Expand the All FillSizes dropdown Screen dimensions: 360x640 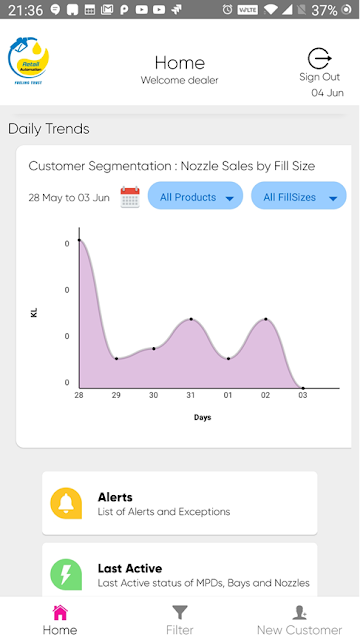299,196
